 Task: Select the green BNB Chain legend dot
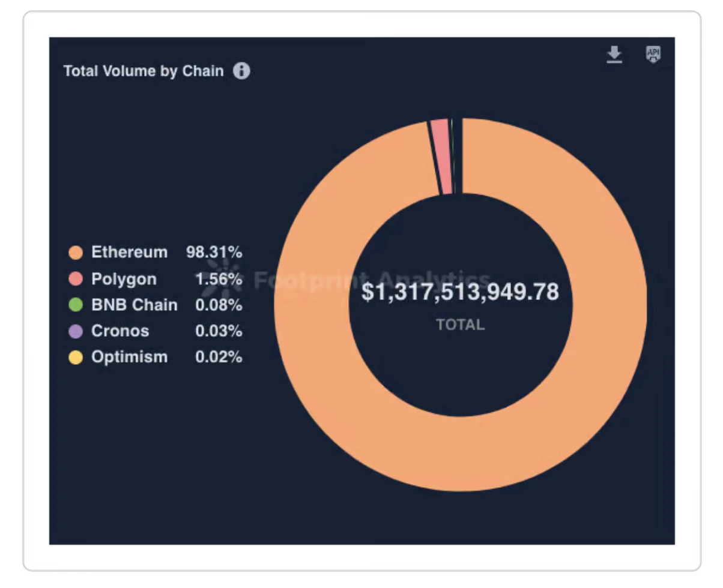point(76,305)
